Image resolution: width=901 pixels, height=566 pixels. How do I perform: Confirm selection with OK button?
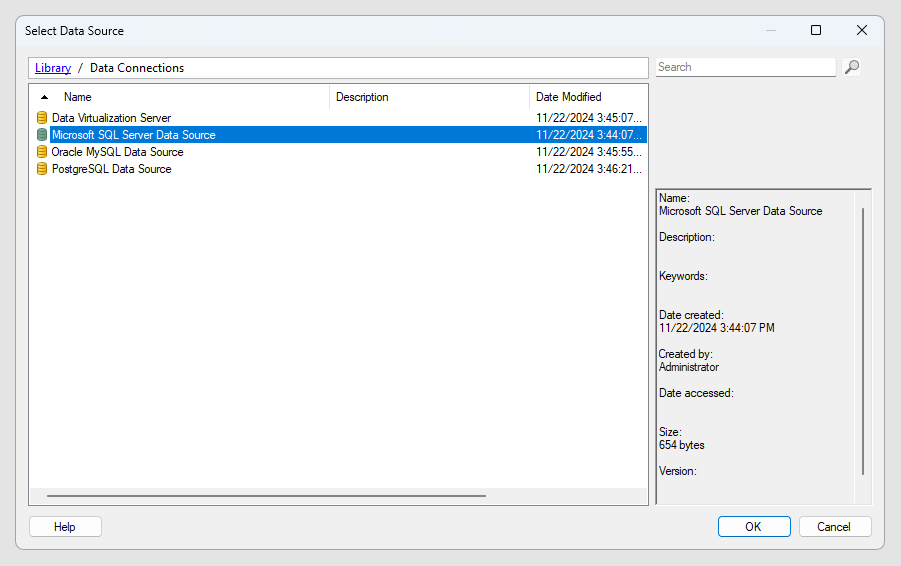[x=754, y=527]
